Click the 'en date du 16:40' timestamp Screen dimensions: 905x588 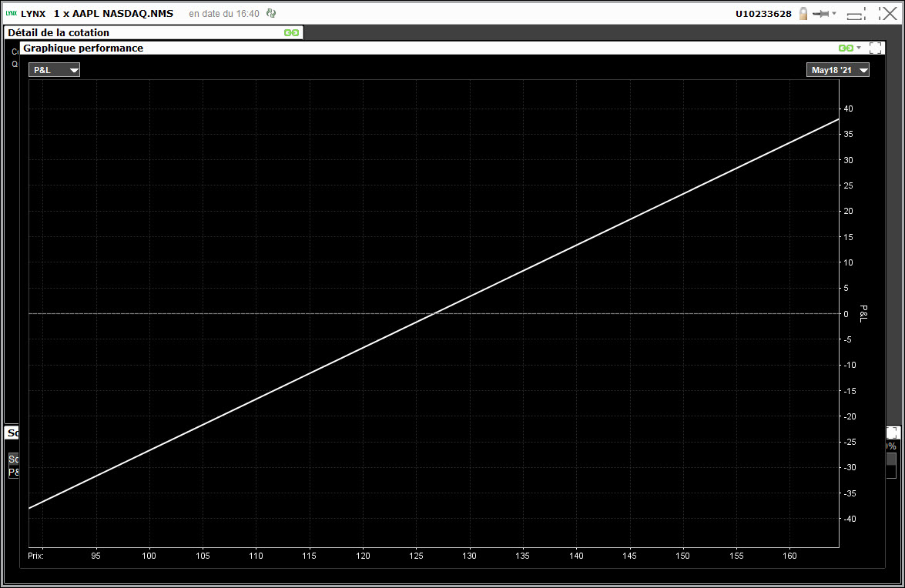(224, 13)
